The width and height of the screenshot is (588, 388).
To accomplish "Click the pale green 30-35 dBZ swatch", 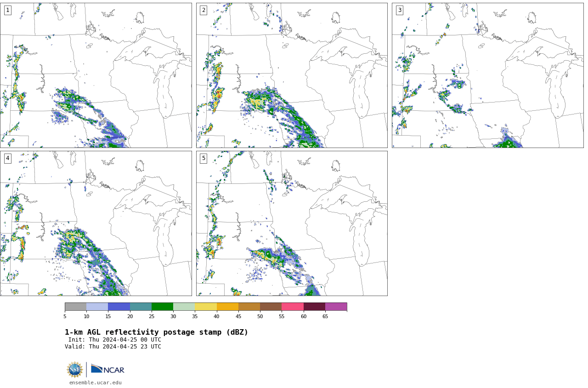I will 184,307.
